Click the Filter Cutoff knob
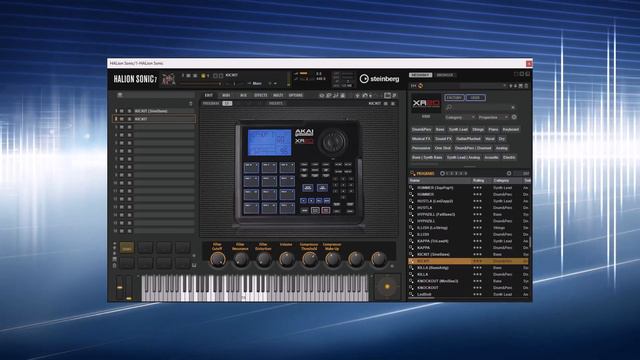The height and width of the screenshot is (360, 640). click(218, 259)
